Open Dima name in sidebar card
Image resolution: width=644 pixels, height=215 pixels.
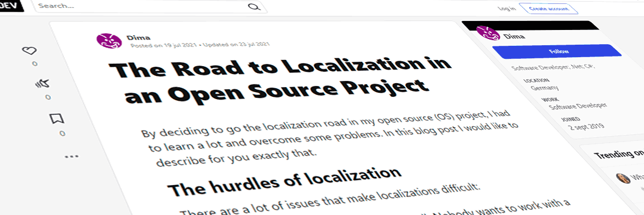pyautogui.click(x=514, y=37)
